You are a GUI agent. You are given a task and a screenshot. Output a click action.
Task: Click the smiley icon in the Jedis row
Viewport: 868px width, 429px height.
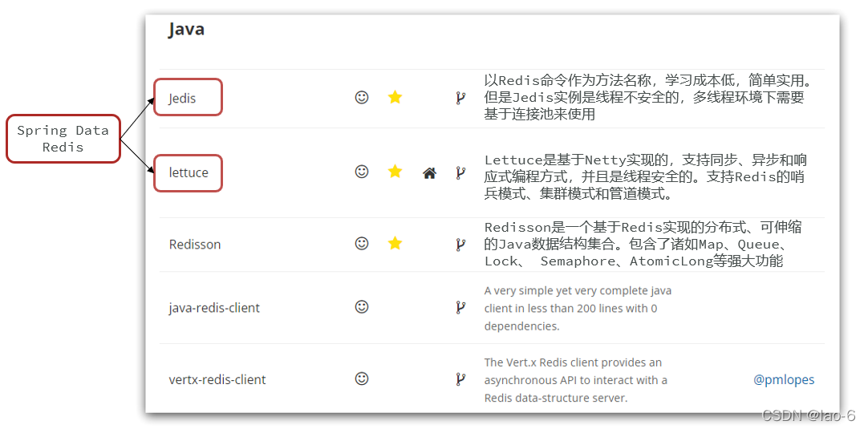coord(362,97)
